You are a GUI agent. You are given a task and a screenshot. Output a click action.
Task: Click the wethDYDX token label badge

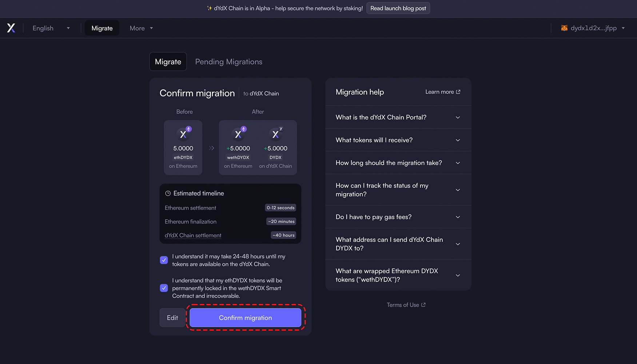[238, 157]
